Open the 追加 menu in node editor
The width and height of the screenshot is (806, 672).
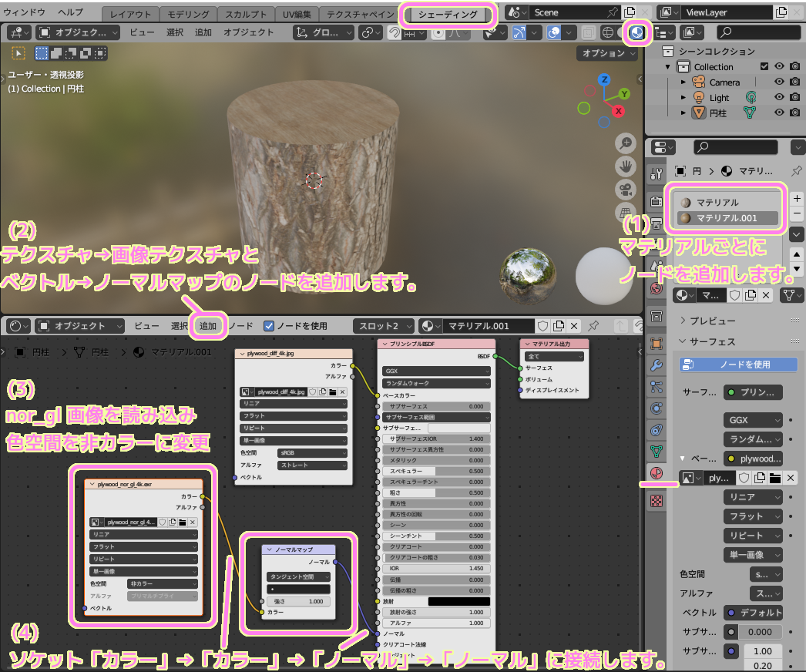click(x=208, y=326)
